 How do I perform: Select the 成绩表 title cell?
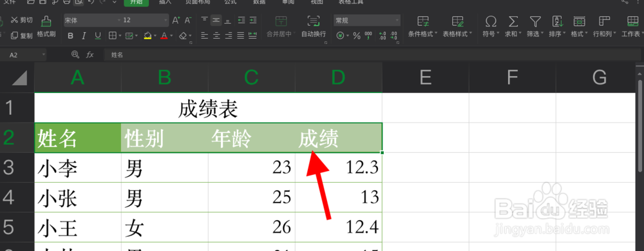pyautogui.click(x=208, y=108)
